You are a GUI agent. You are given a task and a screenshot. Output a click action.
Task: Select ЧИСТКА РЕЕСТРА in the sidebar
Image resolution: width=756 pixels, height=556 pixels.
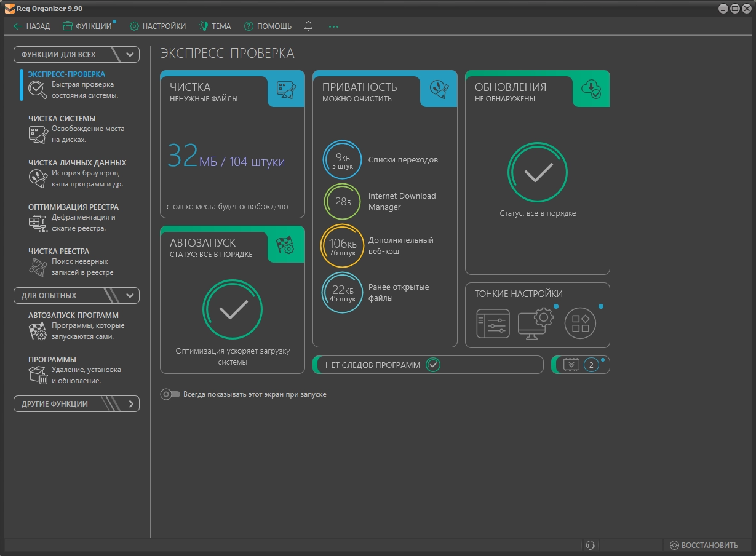pos(59,251)
